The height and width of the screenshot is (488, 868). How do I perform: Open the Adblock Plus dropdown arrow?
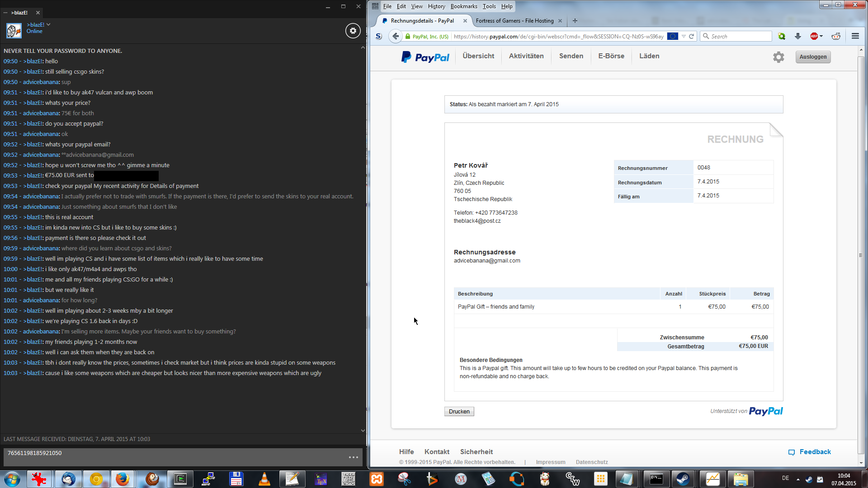(821, 37)
